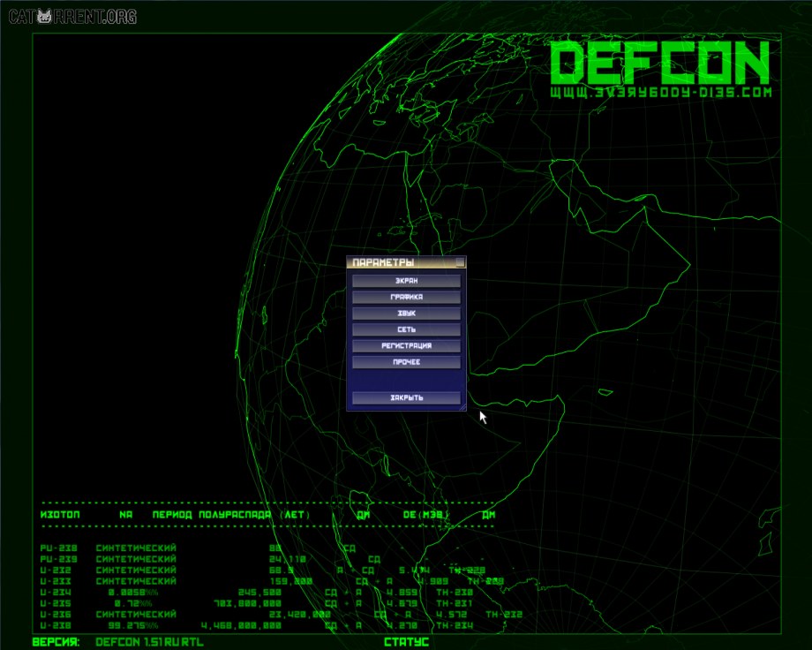Open the Экран display settings

pos(406,281)
